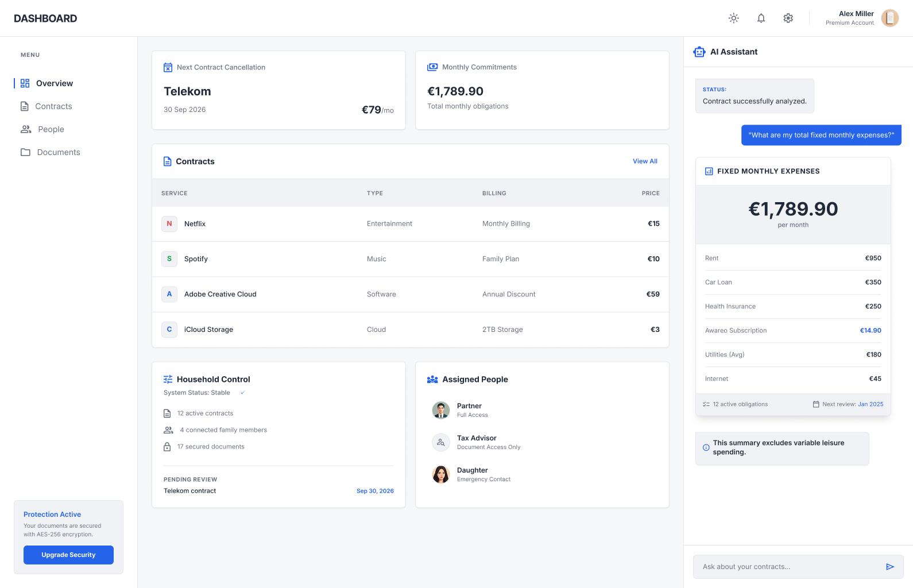This screenshot has width=913, height=588.
Task: Click the people icon beside connected family members
Action: point(168,430)
